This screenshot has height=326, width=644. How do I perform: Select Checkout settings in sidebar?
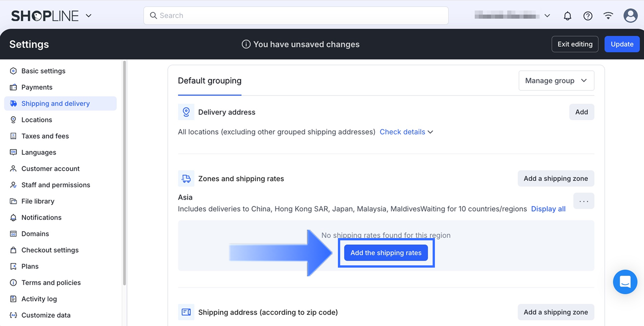coord(50,250)
